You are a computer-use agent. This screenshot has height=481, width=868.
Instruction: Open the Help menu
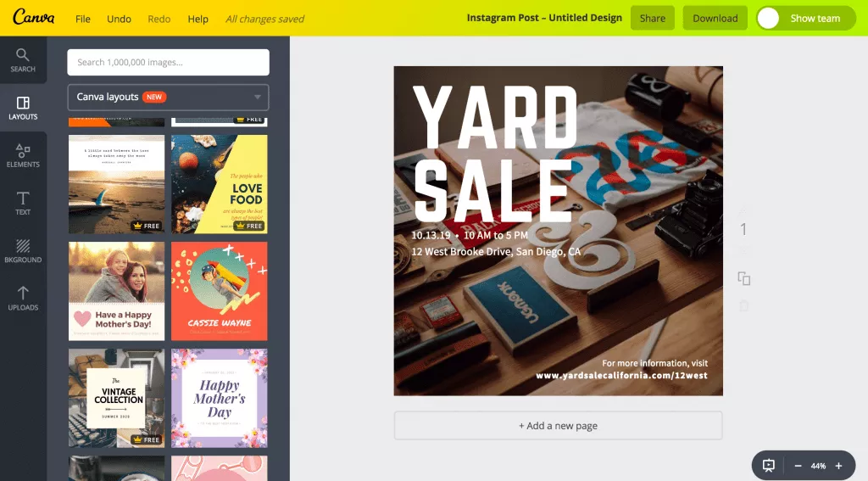tap(198, 19)
